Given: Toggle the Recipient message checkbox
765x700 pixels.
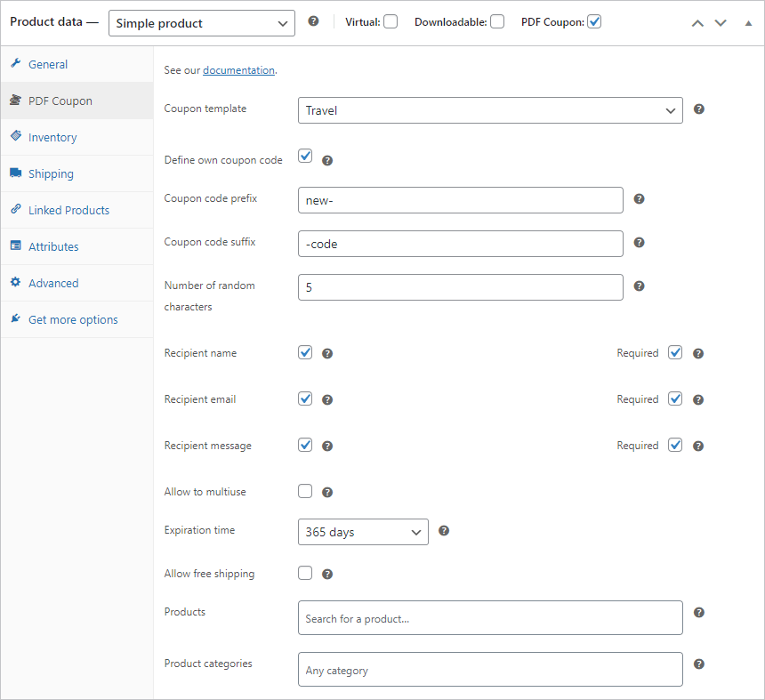Looking at the screenshot, I should 305,446.
